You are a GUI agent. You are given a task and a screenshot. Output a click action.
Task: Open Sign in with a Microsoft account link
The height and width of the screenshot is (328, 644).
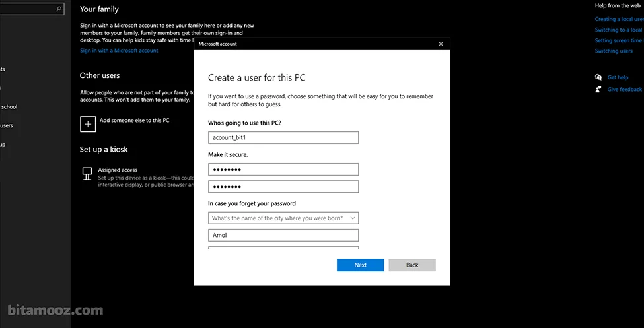tap(119, 51)
